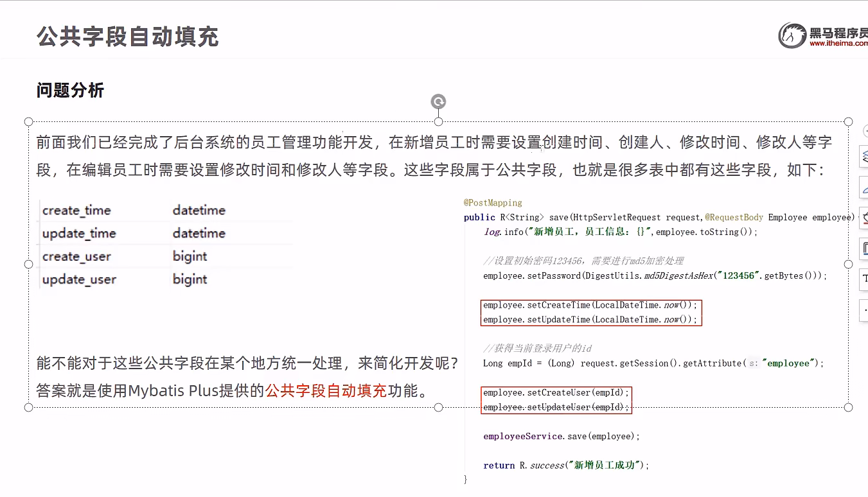
Task: Click the return R.success code line
Action: pyautogui.click(x=566, y=465)
